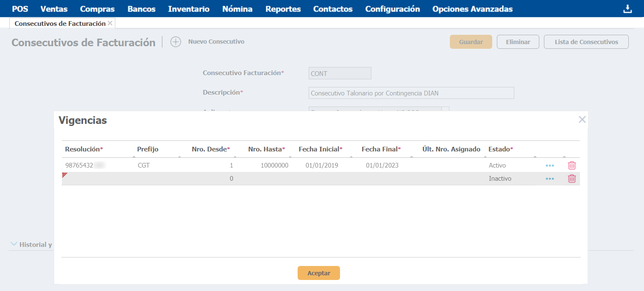Open three-dots options for Inactivo row
Viewport: 644px width, 291px height.
(x=549, y=179)
